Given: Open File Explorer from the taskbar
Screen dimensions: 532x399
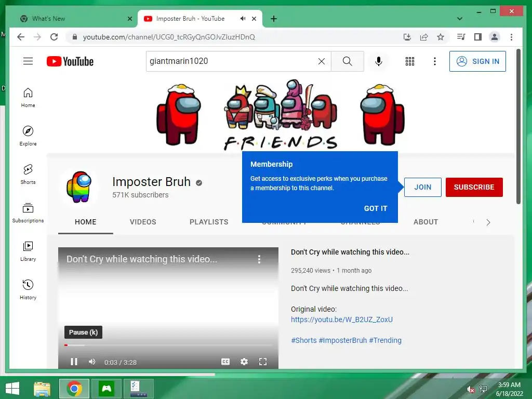Looking at the screenshot, I should (x=42, y=389).
